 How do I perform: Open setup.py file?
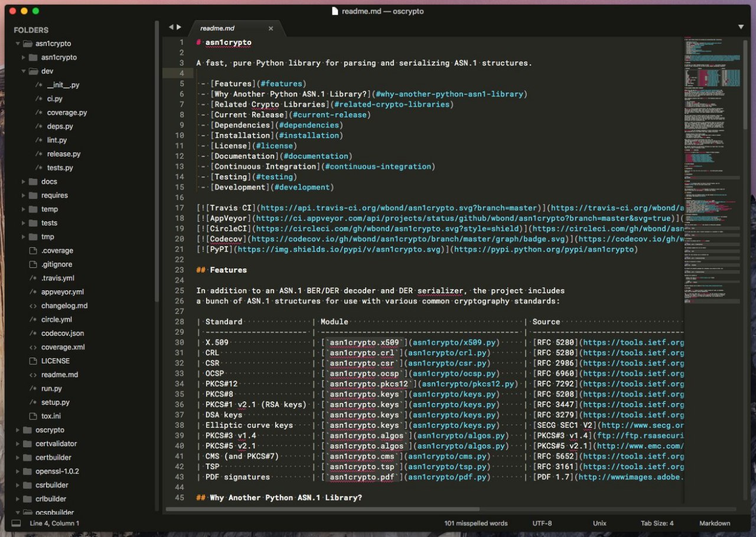(x=56, y=402)
